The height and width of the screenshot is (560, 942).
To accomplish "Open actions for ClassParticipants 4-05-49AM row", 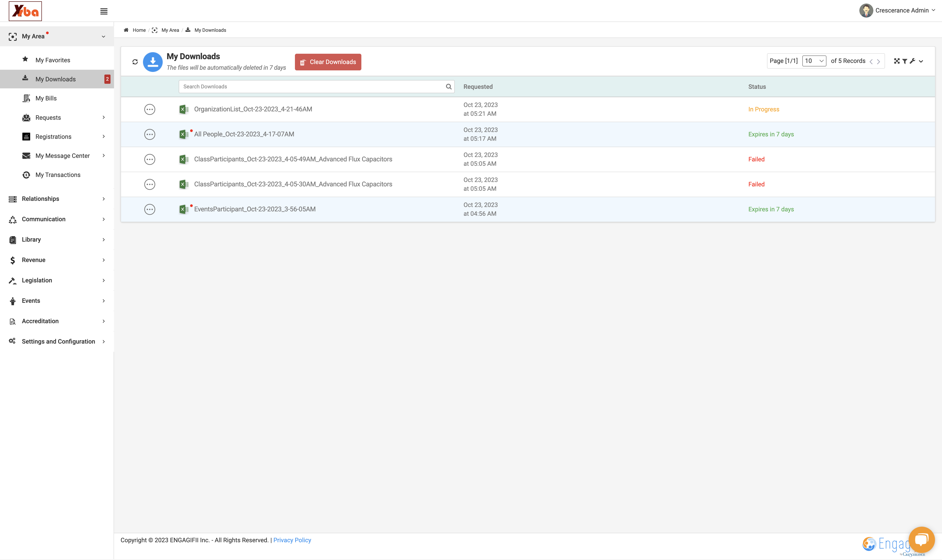I will pos(150,159).
